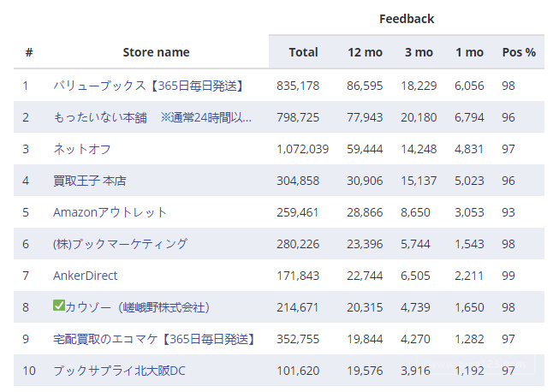Open the もったいない本舗 store link
Image resolution: width=553 pixels, height=392 pixels.
pos(152,117)
